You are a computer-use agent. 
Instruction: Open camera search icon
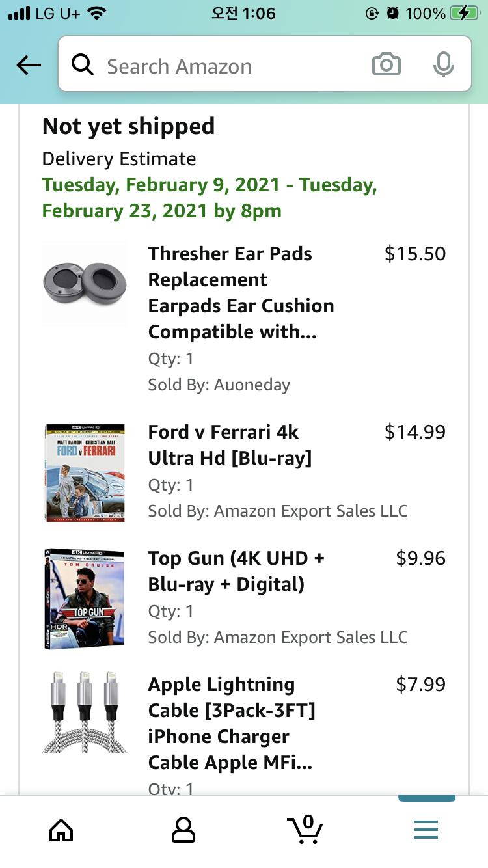(x=386, y=65)
